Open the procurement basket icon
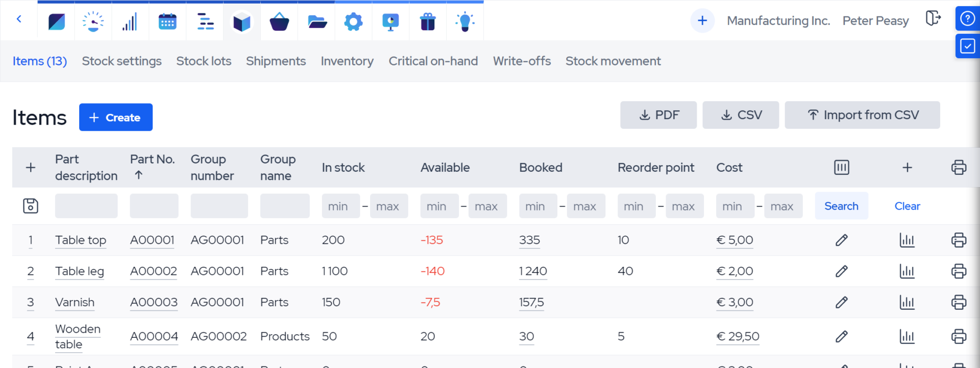The height and width of the screenshot is (368, 980). [279, 21]
